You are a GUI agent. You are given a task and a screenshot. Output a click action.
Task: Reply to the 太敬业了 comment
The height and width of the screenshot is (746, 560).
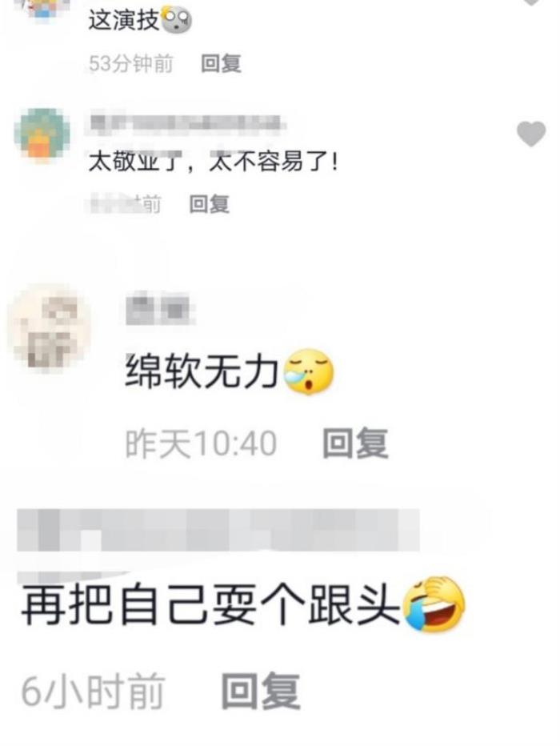pyautogui.click(x=209, y=204)
